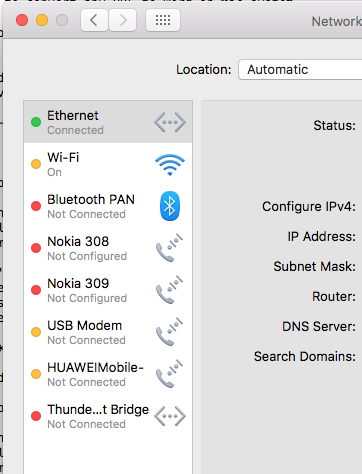The image size is (362, 474).
Task: Click the phone icon beside USB Modem
Action: [169, 332]
